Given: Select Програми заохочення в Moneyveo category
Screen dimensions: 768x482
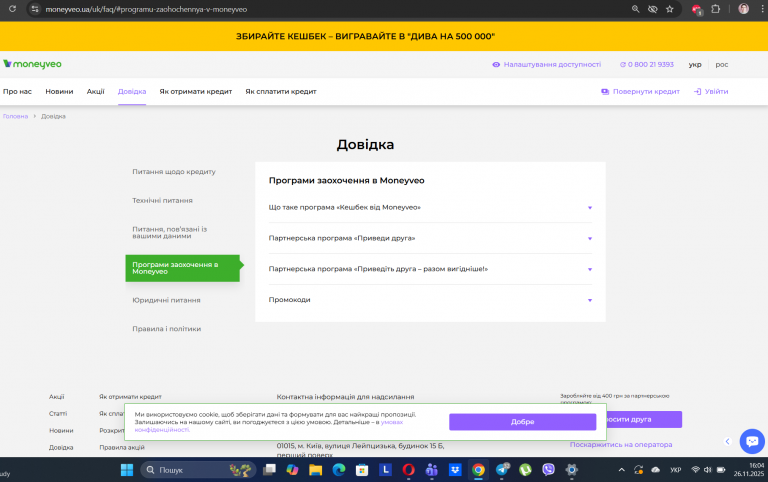Looking at the screenshot, I should 183,268.
